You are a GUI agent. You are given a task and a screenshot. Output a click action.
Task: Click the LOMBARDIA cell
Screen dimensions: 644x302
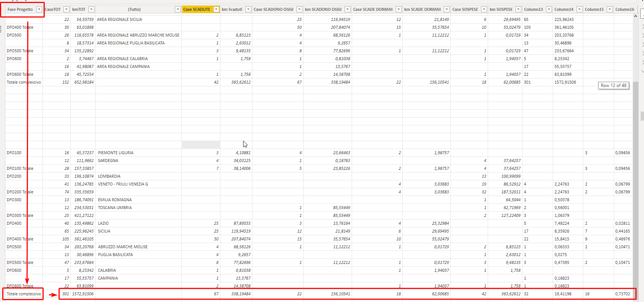[138, 176]
